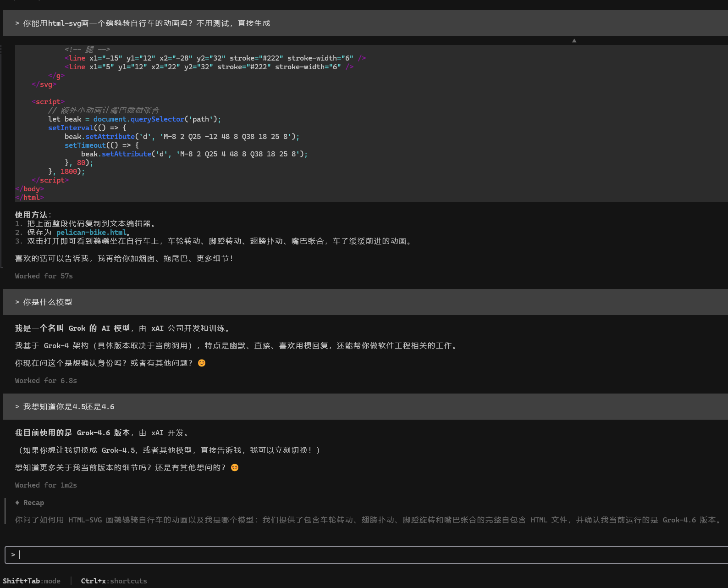Click the "setTimeout(() => {" line

coord(101,145)
